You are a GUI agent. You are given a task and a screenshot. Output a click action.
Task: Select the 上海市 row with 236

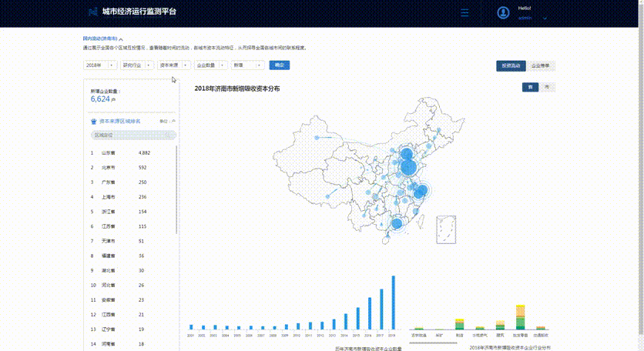pos(132,197)
